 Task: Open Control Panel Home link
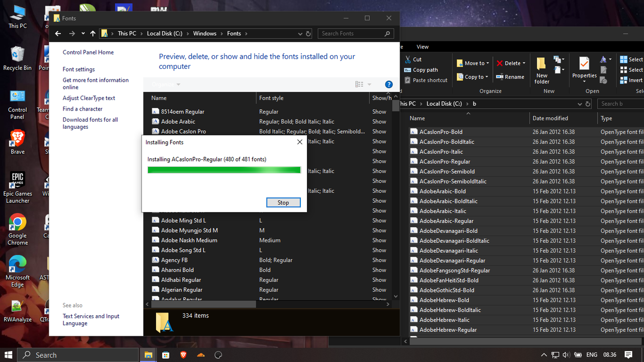(x=88, y=52)
